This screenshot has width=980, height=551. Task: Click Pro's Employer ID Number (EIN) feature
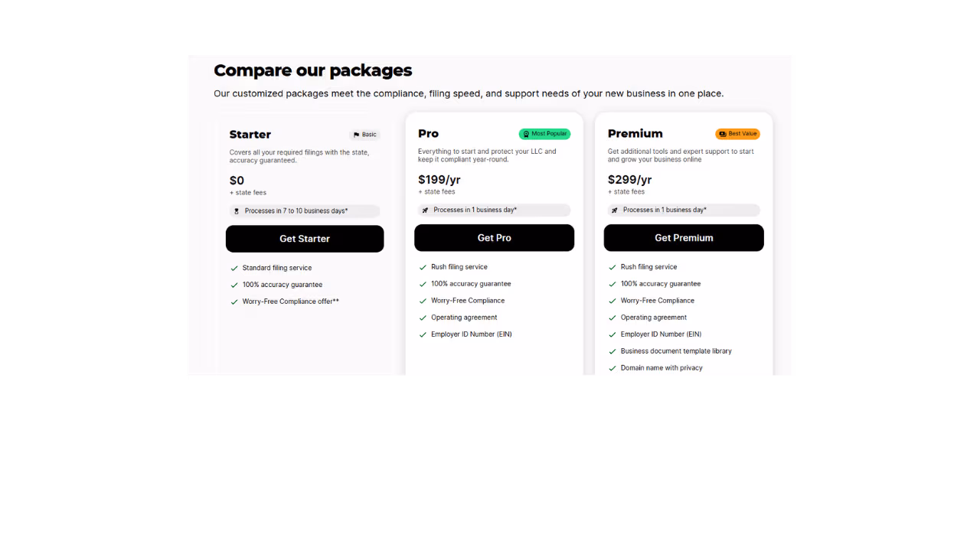pyautogui.click(x=471, y=334)
